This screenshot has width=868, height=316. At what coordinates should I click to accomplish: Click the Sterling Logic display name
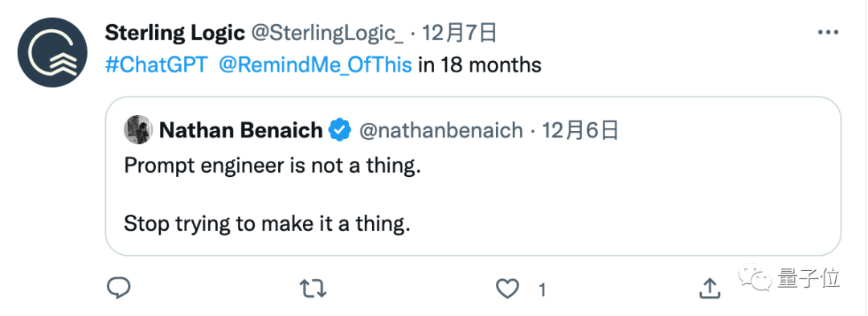pyautogui.click(x=175, y=34)
